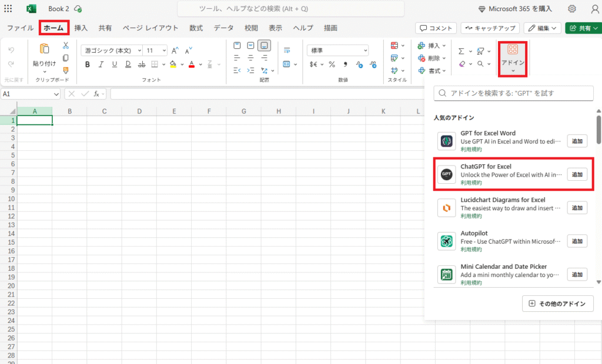Open settings gear icon
This screenshot has height=364, width=602.
tap(572, 8)
